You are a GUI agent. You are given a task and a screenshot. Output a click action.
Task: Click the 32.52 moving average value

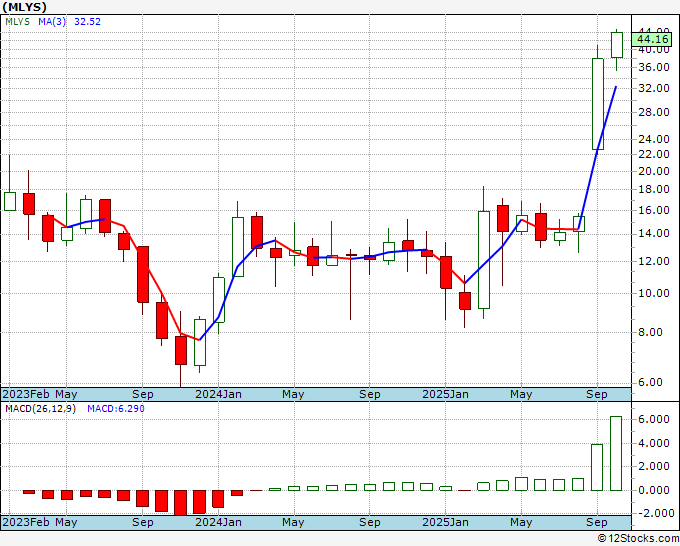(x=87, y=22)
